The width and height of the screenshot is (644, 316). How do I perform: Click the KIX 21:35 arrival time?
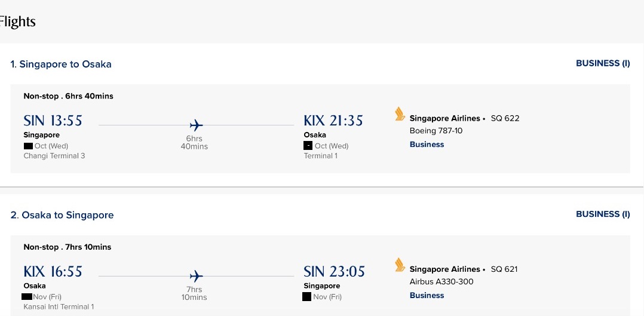[x=333, y=121]
